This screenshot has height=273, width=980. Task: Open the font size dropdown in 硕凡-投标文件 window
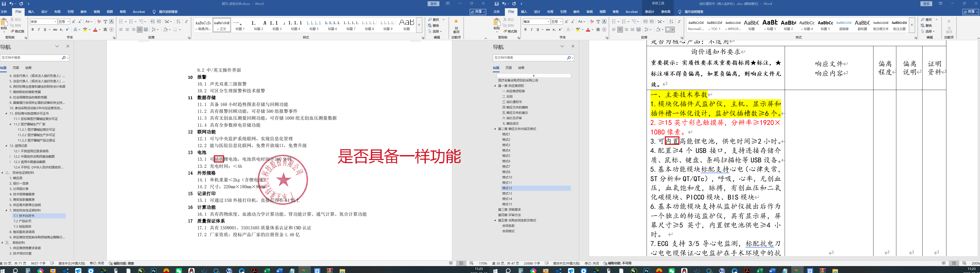(68, 22)
